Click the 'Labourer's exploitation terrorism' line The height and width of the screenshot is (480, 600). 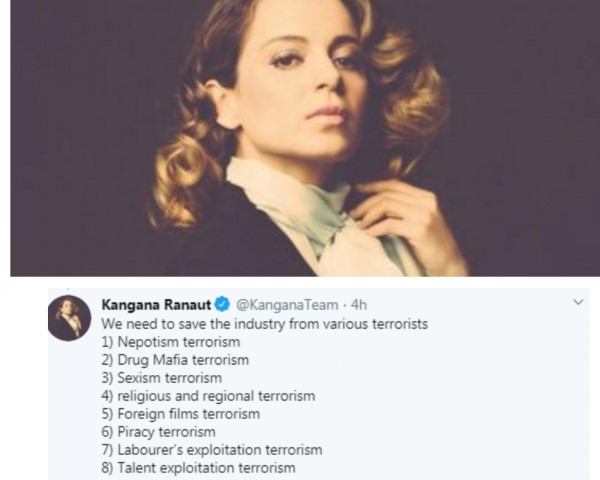pos(212,450)
